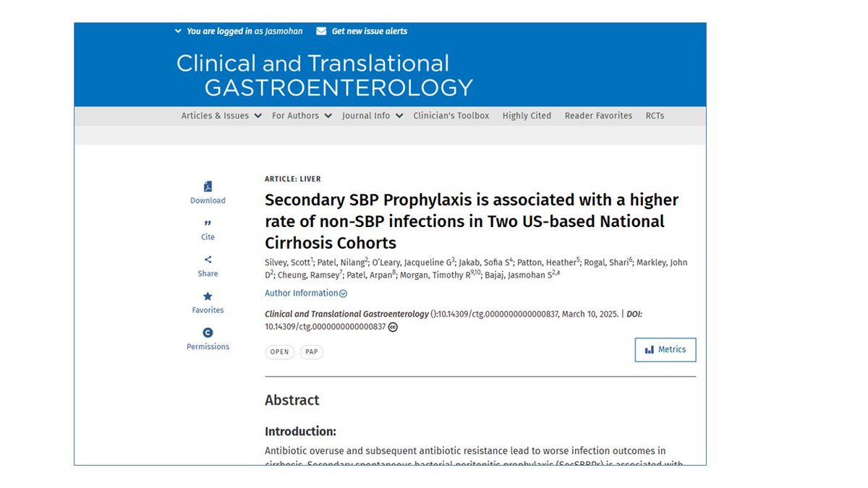Expand Author Information

306,294
